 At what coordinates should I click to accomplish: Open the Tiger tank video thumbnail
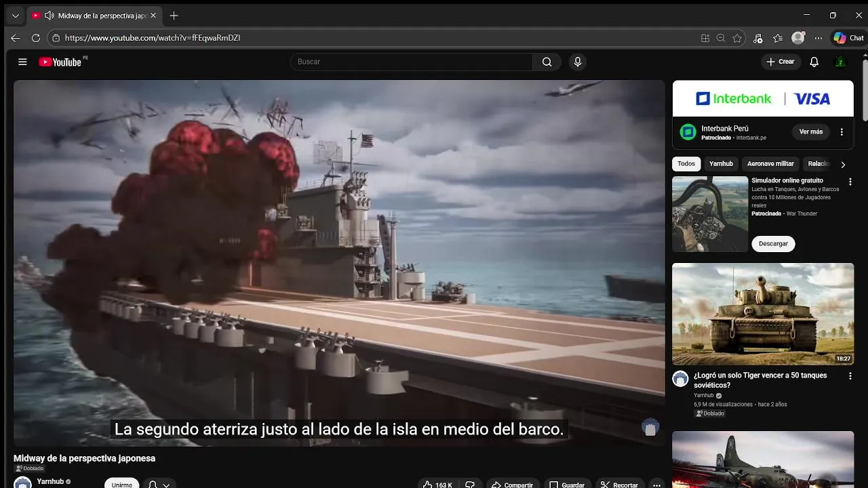(763, 314)
